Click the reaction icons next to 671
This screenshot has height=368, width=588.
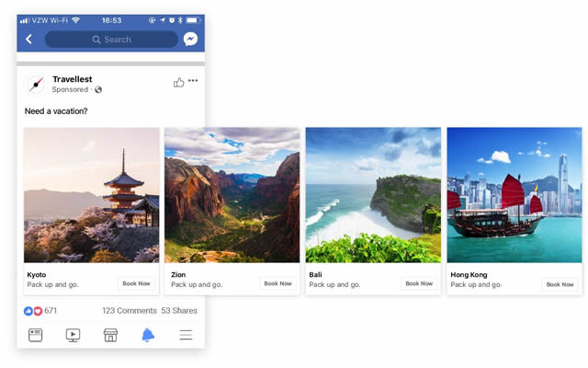pyautogui.click(x=33, y=311)
